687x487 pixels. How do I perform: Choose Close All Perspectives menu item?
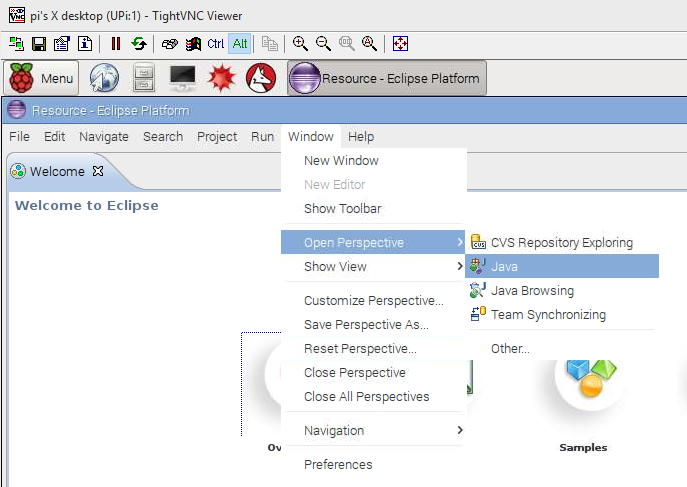(374, 397)
